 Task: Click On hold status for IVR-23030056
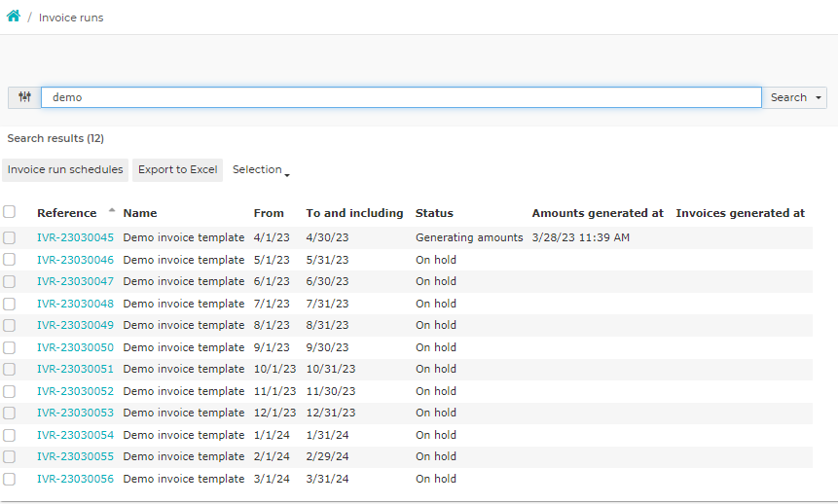[436, 479]
